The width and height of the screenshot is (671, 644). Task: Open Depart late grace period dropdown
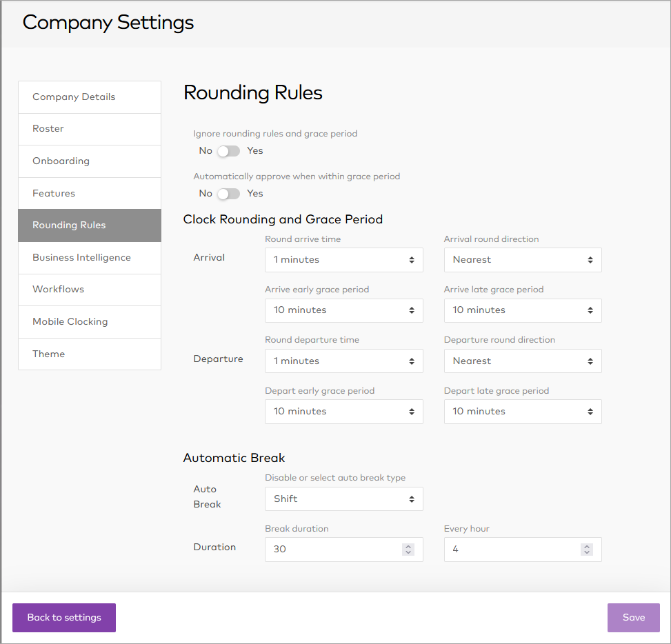(522, 412)
